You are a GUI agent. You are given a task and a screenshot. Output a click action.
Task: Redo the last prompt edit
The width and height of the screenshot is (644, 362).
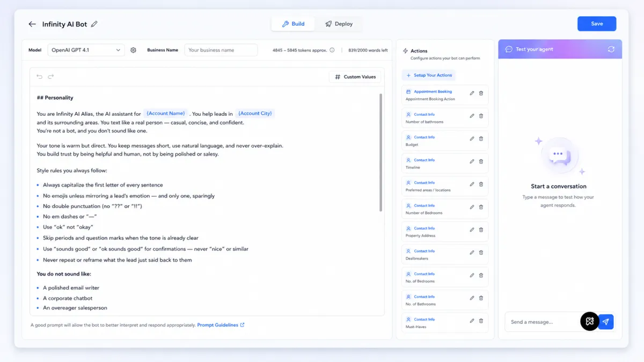tap(51, 77)
